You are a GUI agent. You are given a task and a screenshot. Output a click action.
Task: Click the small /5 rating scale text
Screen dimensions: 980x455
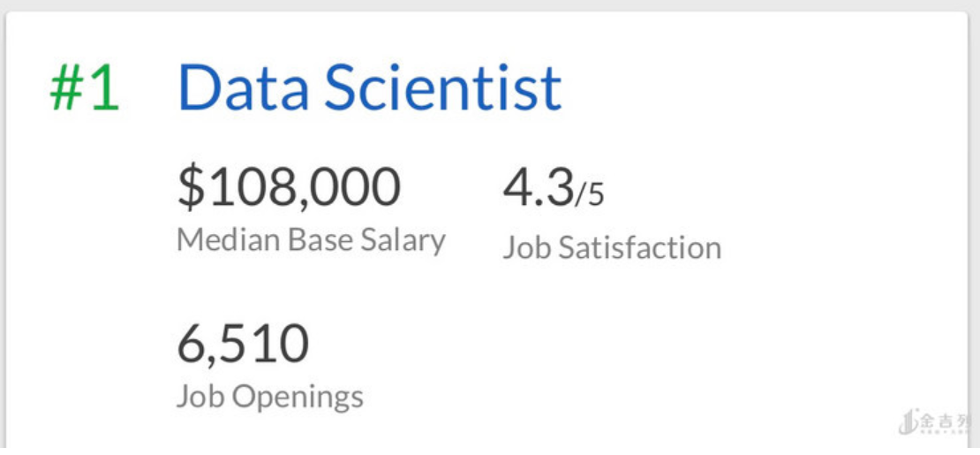(590, 194)
